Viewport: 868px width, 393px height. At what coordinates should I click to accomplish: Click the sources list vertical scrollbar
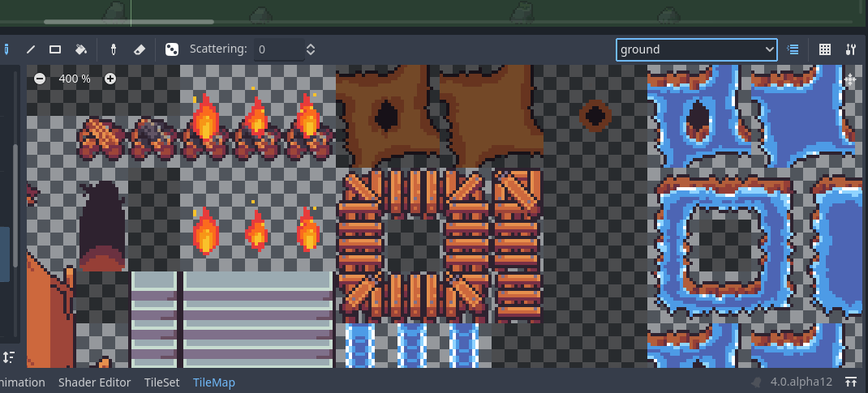click(15, 205)
